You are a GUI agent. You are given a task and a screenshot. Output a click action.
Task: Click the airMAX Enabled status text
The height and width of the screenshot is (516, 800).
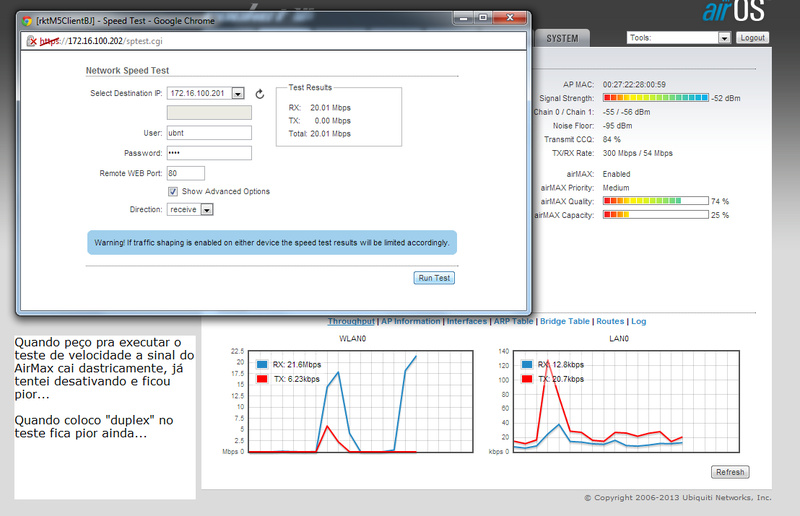pyautogui.click(x=616, y=174)
